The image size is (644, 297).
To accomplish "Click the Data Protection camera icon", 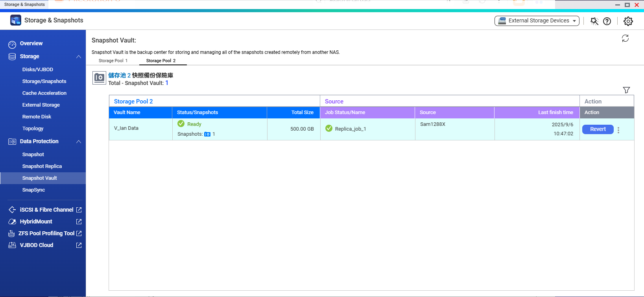I will 12,142.
